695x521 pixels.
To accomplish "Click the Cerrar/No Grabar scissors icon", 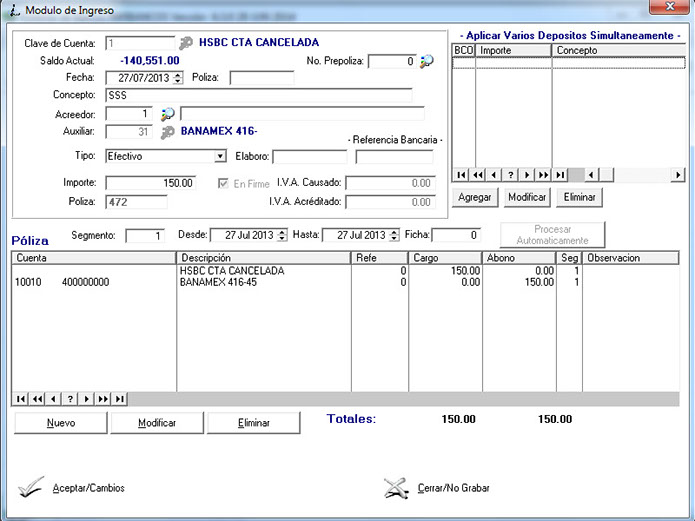I will [397, 488].
